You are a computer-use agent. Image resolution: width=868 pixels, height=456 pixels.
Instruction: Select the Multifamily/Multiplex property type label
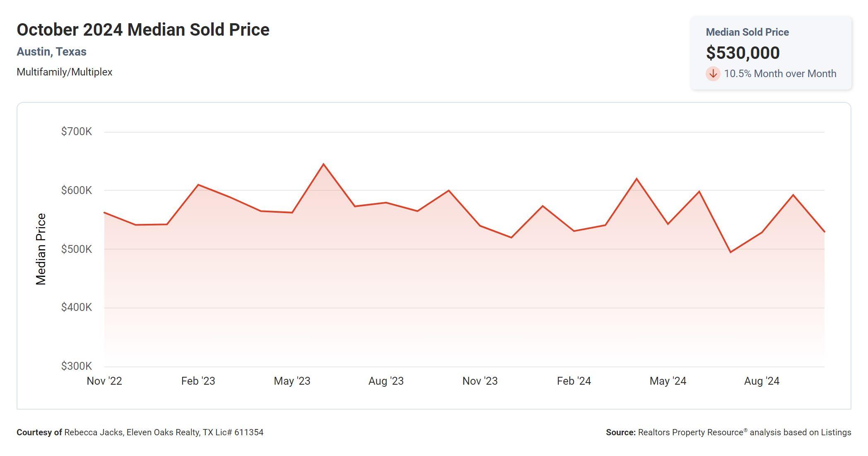(x=64, y=72)
